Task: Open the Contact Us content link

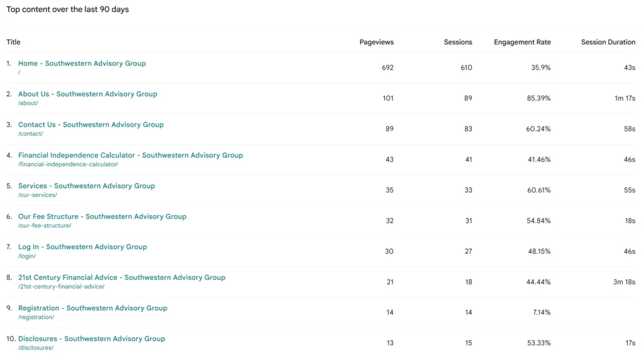Action: coord(91,125)
